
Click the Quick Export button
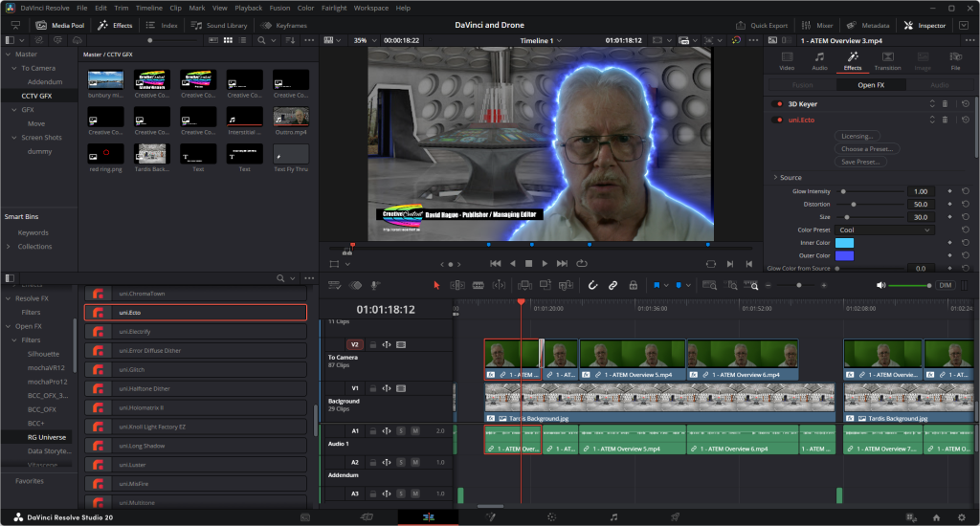[x=762, y=26]
